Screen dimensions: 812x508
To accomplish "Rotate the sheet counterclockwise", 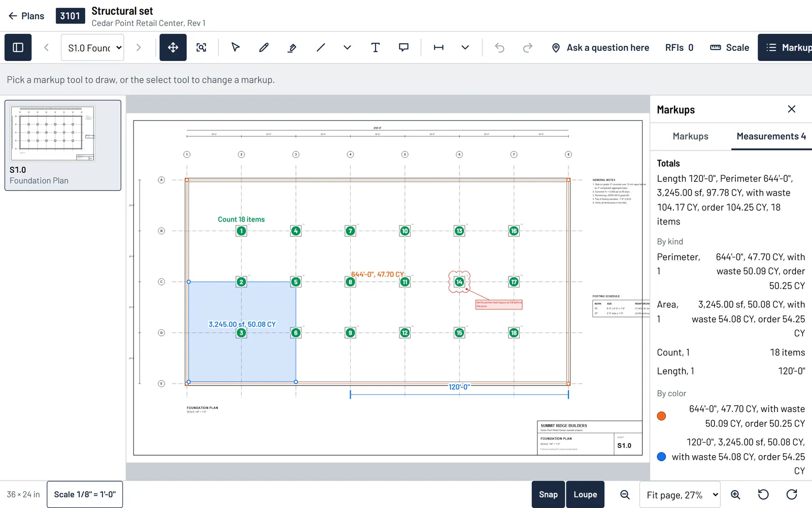I will [x=763, y=494].
